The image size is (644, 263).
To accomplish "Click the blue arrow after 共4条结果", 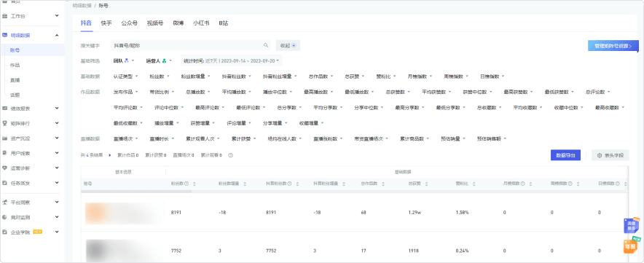I will click(110, 155).
